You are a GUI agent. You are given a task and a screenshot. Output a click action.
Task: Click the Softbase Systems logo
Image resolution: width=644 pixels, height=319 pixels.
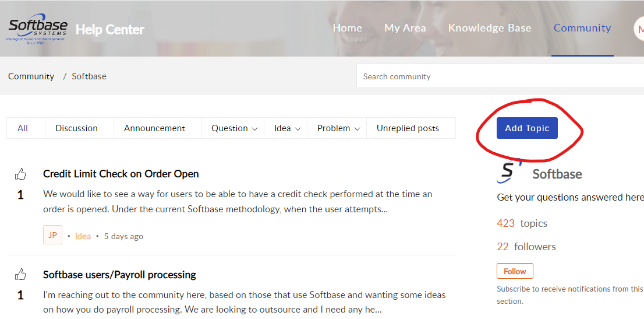tap(38, 29)
